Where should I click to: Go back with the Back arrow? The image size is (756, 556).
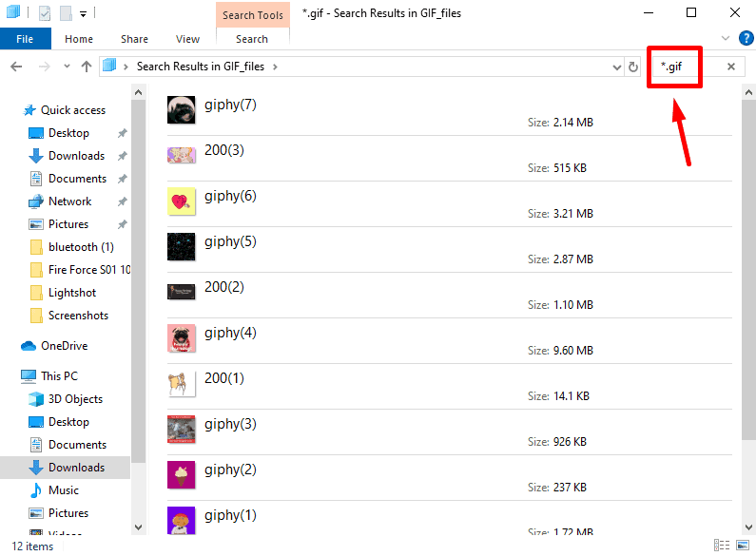point(16,67)
